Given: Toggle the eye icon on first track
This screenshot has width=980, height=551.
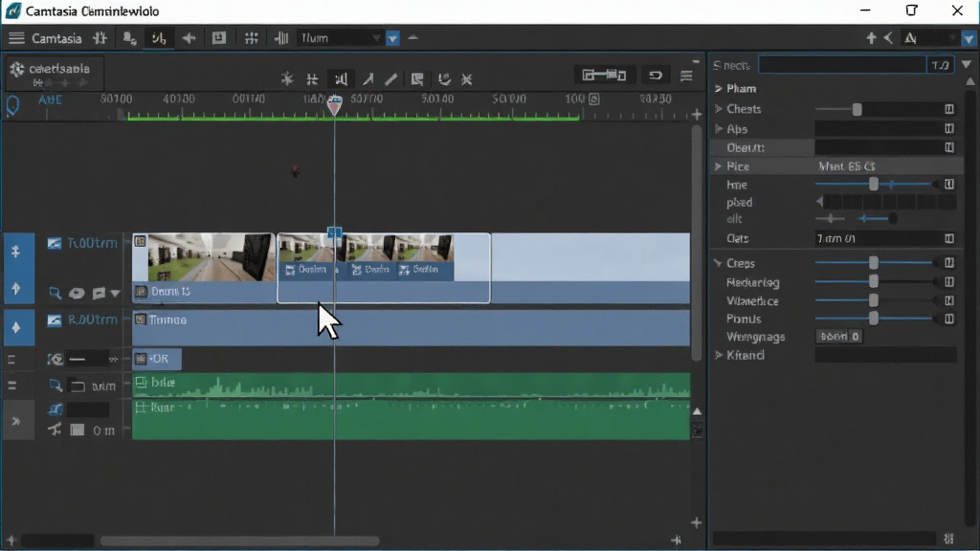Looking at the screenshot, I should pyautogui.click(x=77, y=293).
